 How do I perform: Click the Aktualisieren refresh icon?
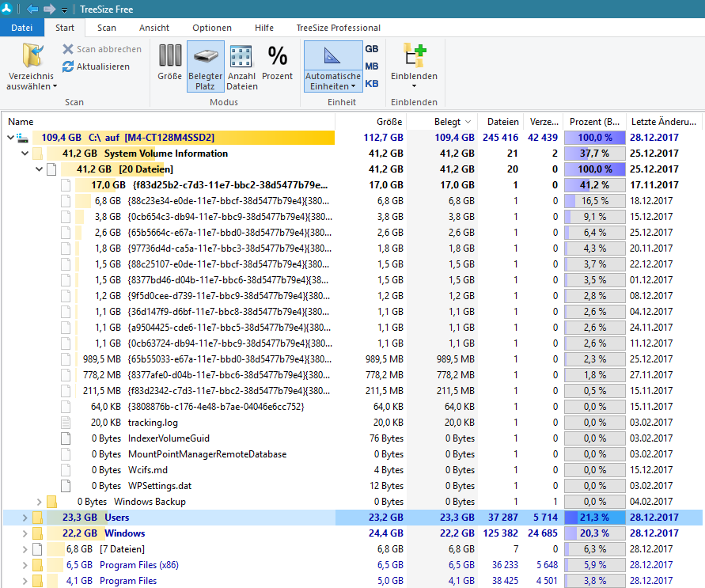tap(68, 66)
